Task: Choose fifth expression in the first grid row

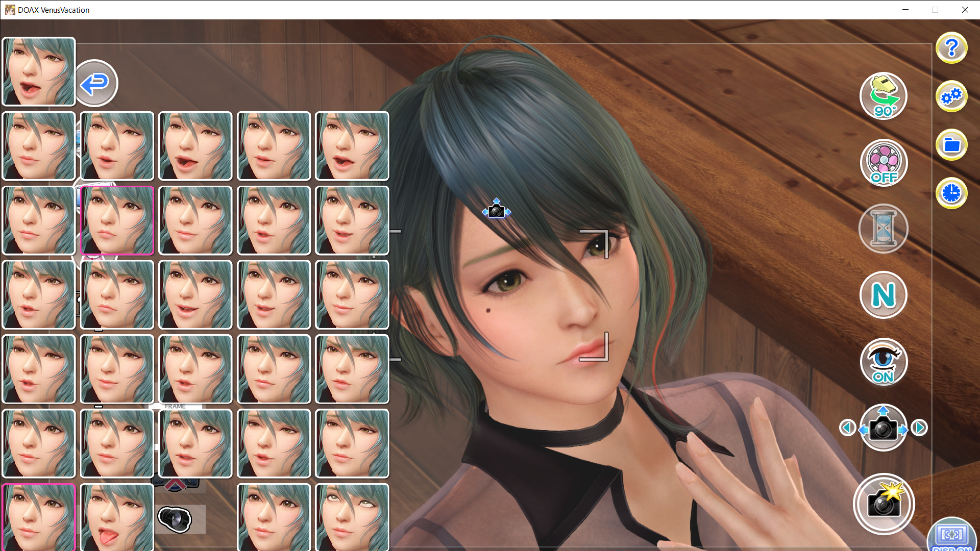Action: 352,146
